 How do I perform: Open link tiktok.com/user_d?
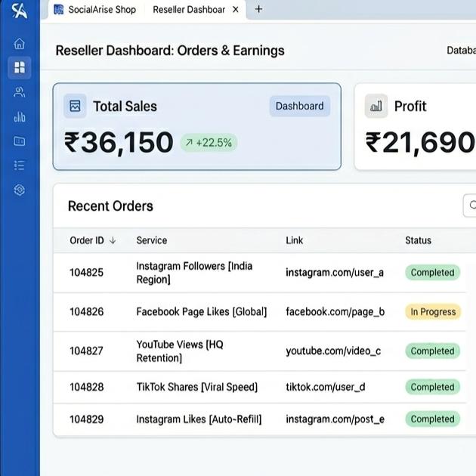pos(326,387)
